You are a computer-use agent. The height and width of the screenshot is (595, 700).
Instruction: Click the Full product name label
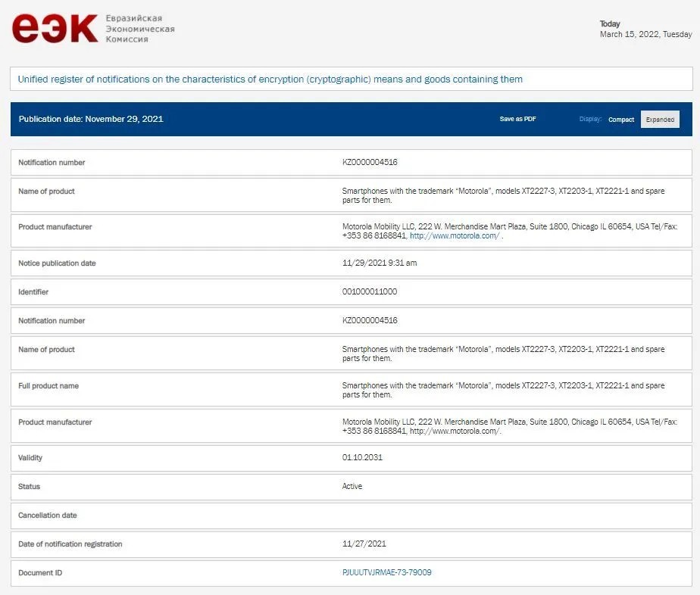[x=48, y=386]
